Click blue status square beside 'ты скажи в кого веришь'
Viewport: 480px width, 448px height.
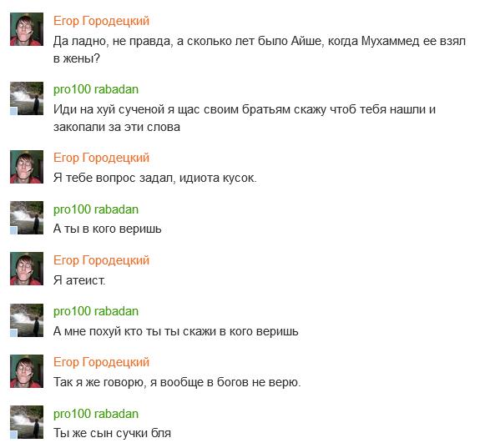pyautogui.click(x=13, y=333)
